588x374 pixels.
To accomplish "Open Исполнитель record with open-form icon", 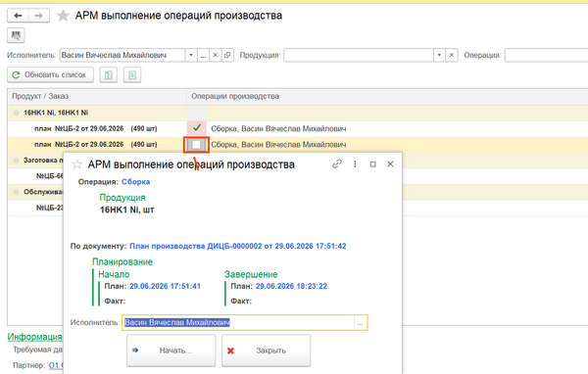I will click(x=227, y=55).
